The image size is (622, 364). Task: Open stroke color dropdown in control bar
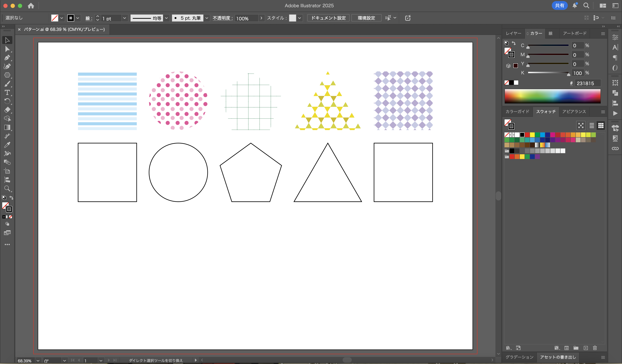tap(78, 18)
